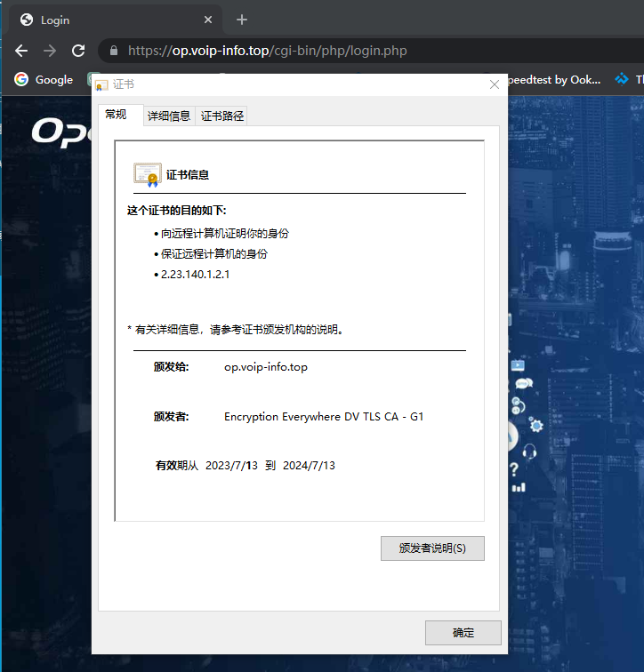
Task: Click the gear icon on page
Action: [x=536, y=425]
